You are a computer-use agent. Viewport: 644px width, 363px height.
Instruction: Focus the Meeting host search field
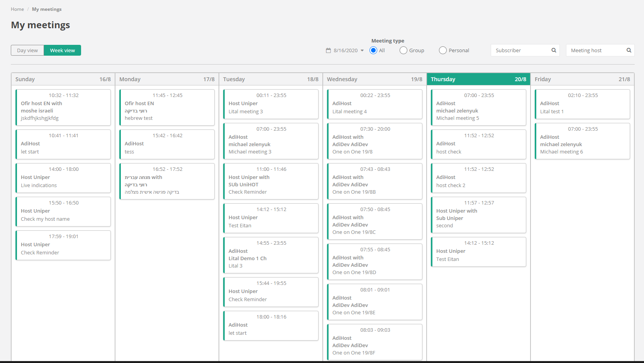pyautogui.click(x=597, y=50)
